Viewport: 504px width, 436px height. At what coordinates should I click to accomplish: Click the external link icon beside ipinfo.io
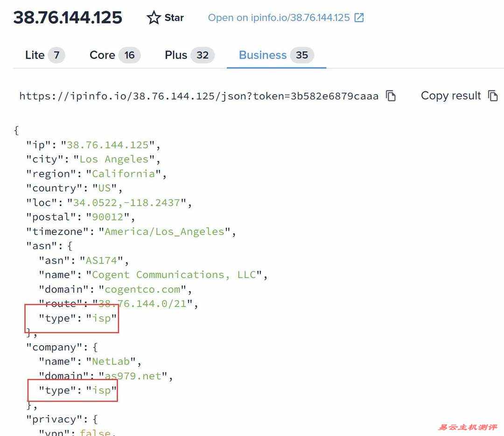359,18
